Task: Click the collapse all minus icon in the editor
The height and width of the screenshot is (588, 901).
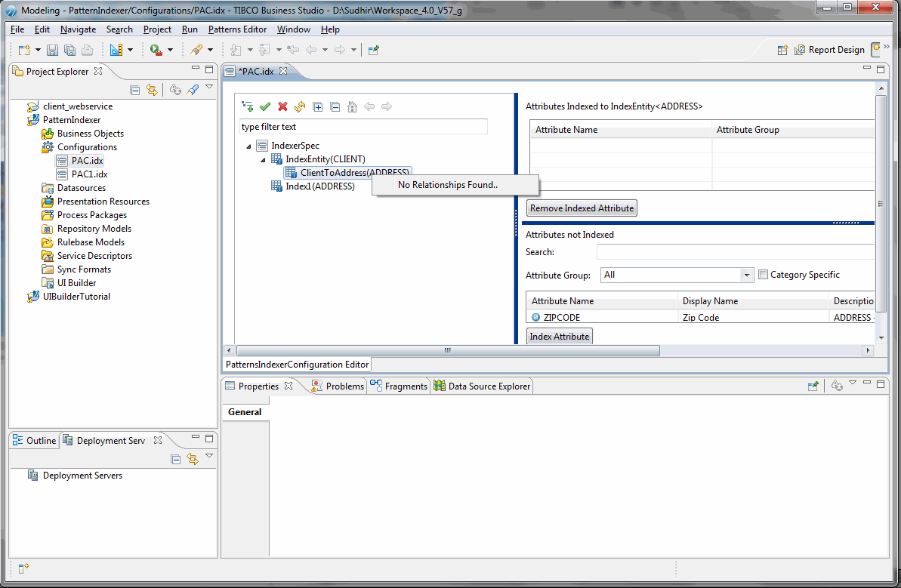Action: click(x=335, y=106)
